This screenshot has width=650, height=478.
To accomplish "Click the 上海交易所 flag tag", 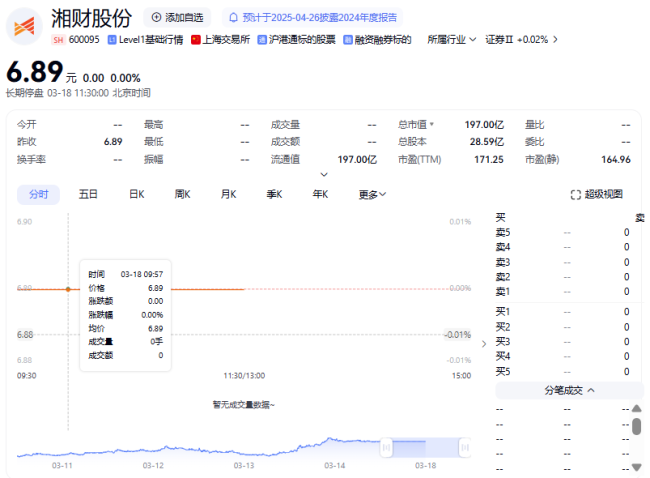I will [x=221, y=40].
